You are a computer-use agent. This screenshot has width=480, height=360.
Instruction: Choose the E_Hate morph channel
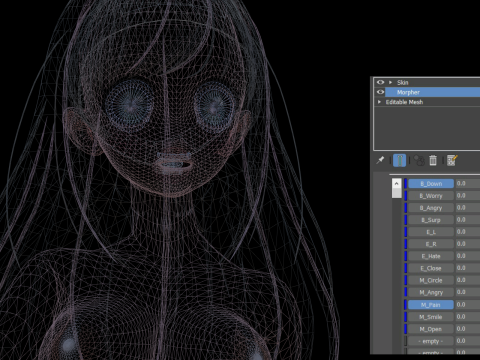(x=431, y=256)
